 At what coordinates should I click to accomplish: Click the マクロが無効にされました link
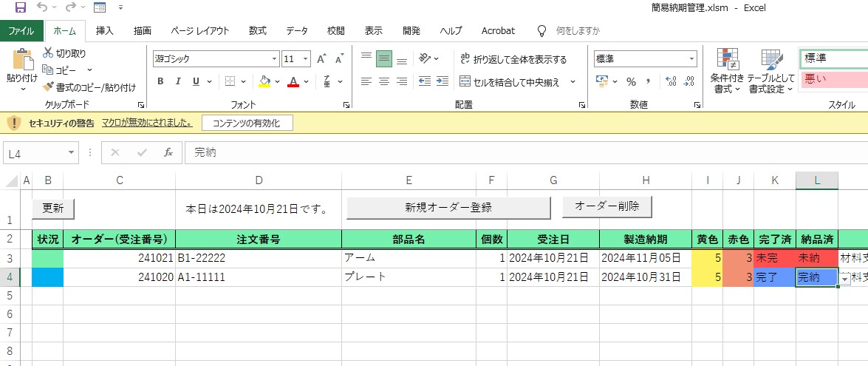(147, 123)
